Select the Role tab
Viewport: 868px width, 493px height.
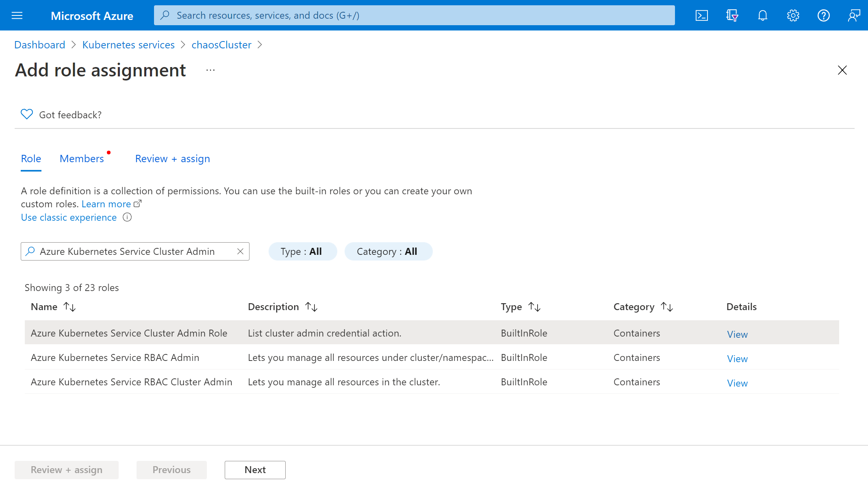pyautogui.click(x=31, y=159)
